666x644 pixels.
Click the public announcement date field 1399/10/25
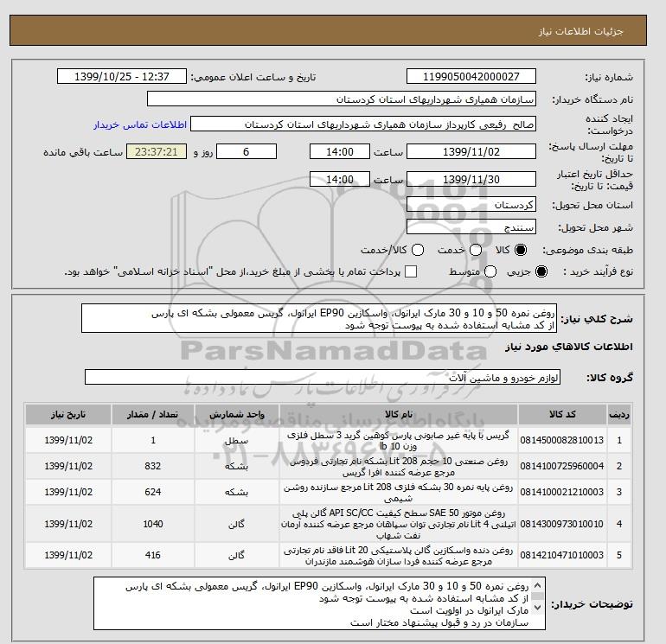coord(121,77)
